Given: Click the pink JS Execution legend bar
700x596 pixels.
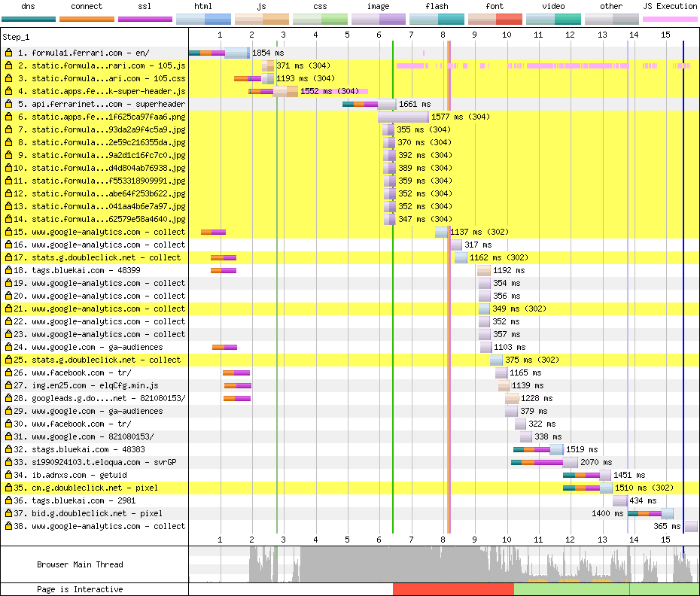Looking at the screenshot, I should [670, 20].
